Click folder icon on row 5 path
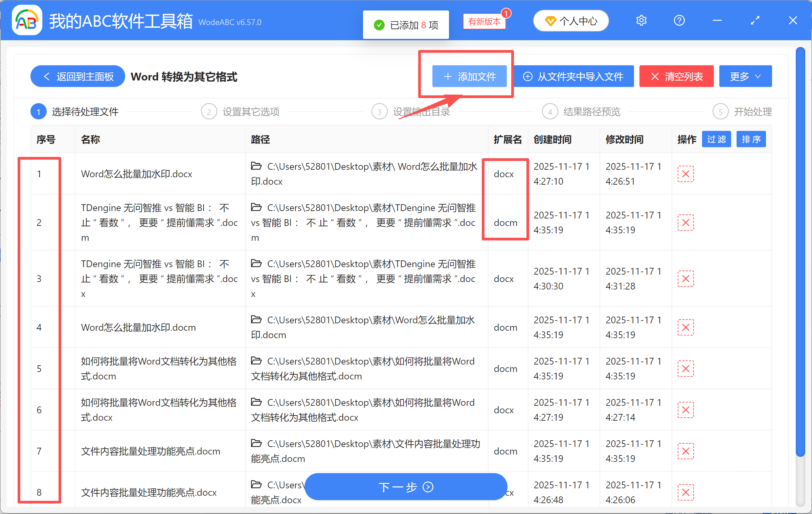Image resolution: width=812 pixels, height=514 pixels. (x=256, y=361)
